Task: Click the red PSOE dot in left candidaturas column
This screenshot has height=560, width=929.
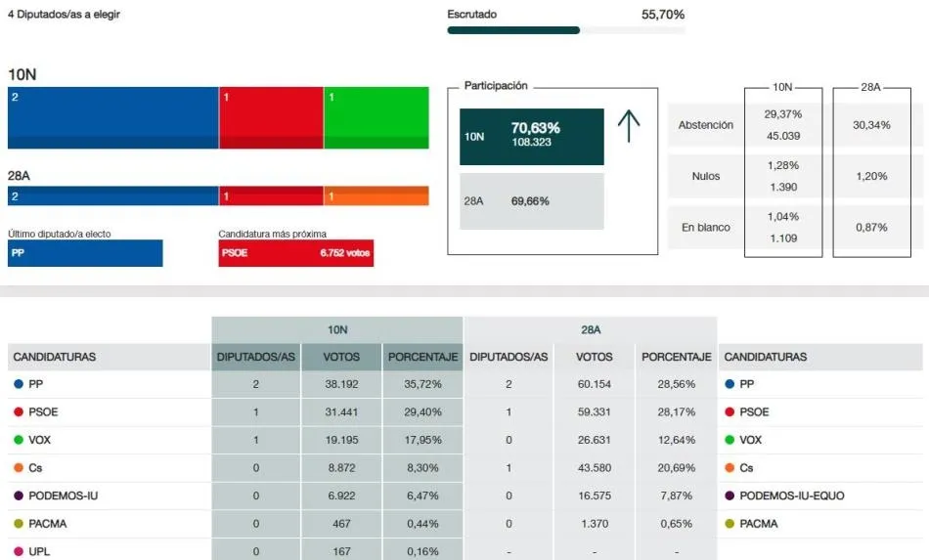Action: [18, 412]
